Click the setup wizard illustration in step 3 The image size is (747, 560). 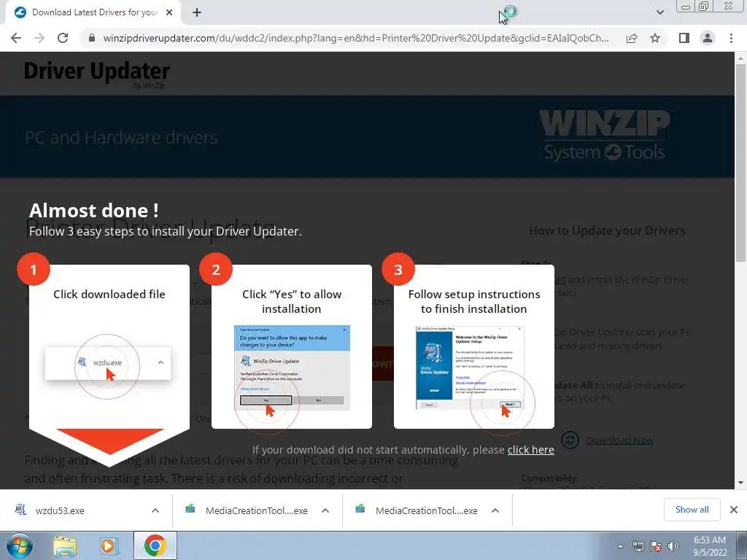[x=471, y=367]
